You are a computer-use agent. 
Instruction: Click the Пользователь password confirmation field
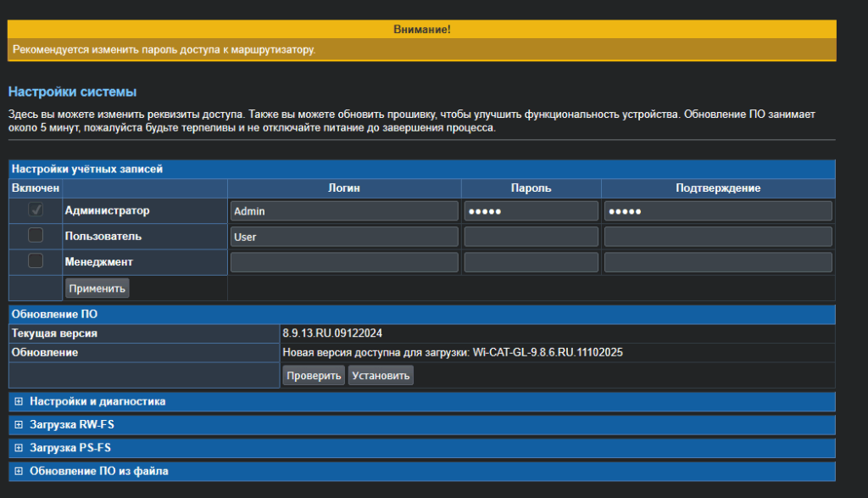[718, 237]
